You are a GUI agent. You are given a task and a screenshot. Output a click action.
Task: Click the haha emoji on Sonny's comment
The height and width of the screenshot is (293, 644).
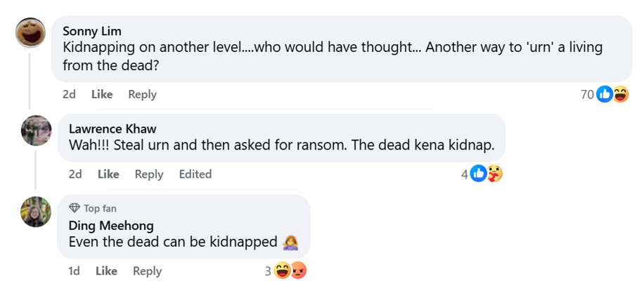(x=620, y=94)
